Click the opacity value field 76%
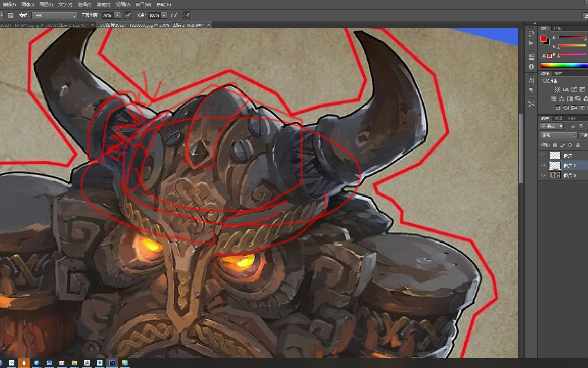588x368 pixels. 108,15
